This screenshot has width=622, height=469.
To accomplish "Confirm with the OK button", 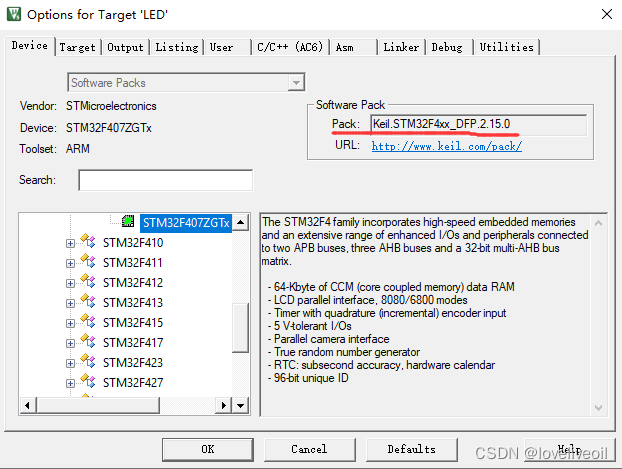I will pos(207,450).
